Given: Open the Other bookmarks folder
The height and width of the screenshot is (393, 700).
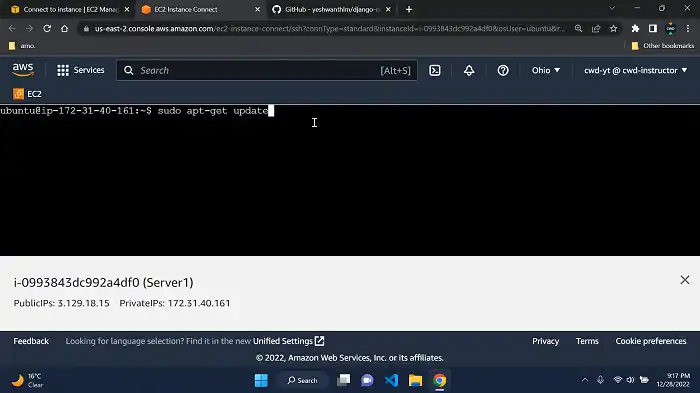Looking at the screenshot, I should pos(662,46).
